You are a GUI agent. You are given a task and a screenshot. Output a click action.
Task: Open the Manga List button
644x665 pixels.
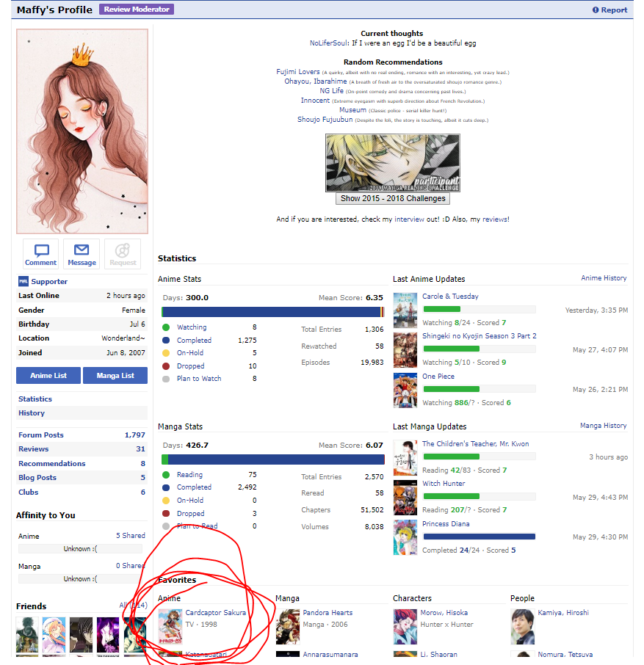pos(115,375)
